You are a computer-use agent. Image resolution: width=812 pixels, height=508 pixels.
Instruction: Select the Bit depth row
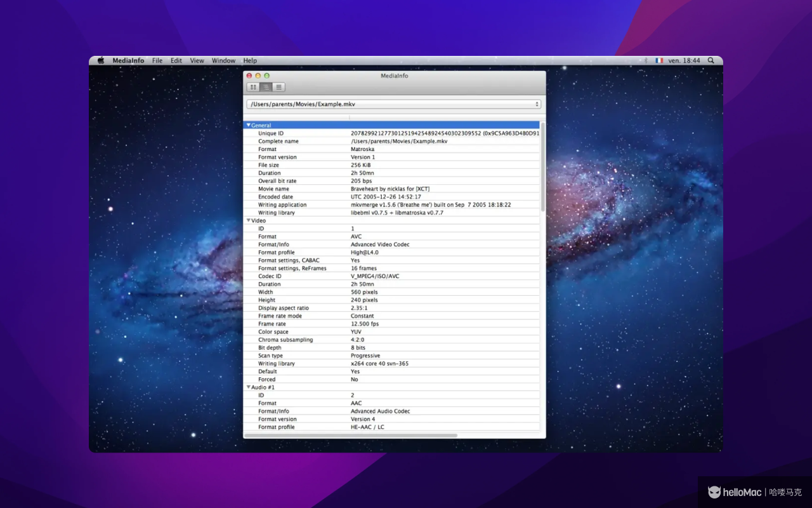pos(392,347)
